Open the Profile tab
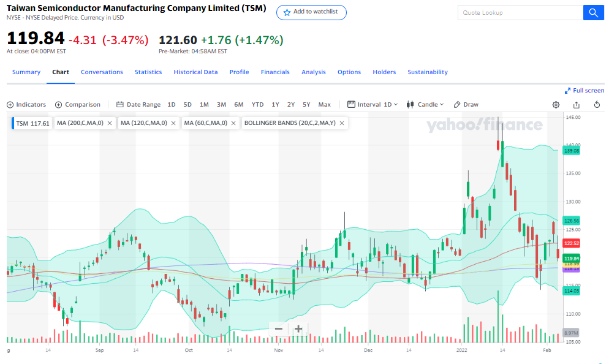 (239, 72)
